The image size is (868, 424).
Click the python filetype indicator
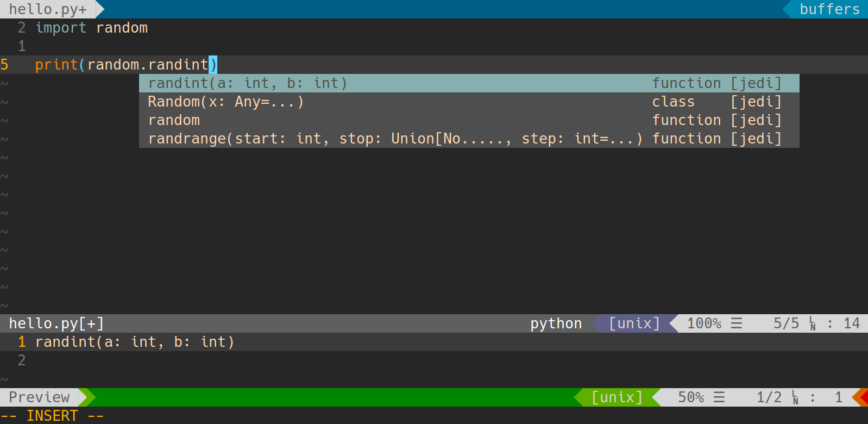556,323
